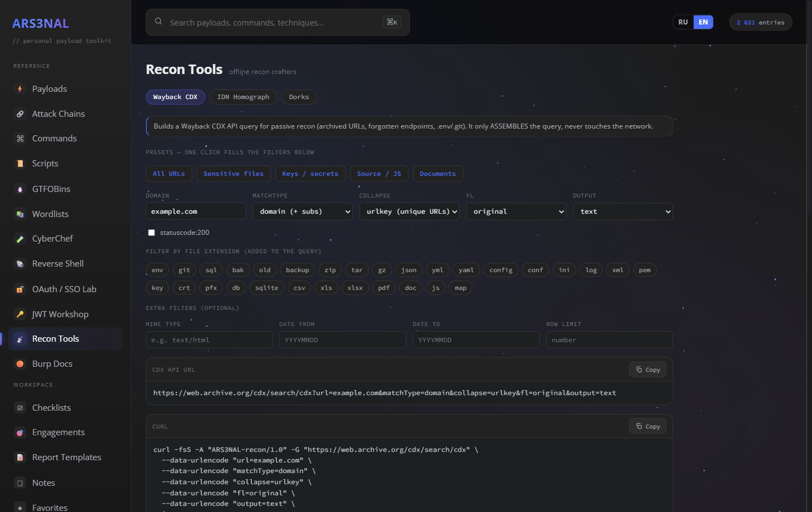The image size is (812, 512).
Task: Apply the Keys / secrets preset
Action: click(x=310, y=174)
